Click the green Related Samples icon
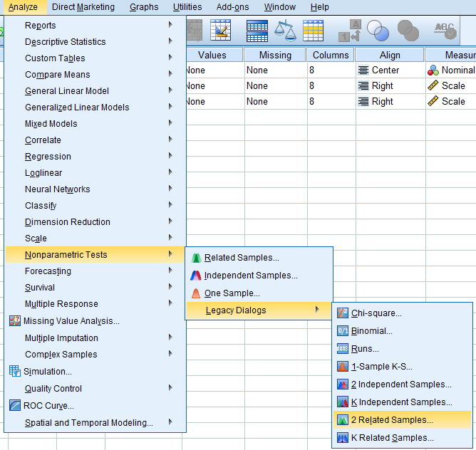 [x=196, y=258]
